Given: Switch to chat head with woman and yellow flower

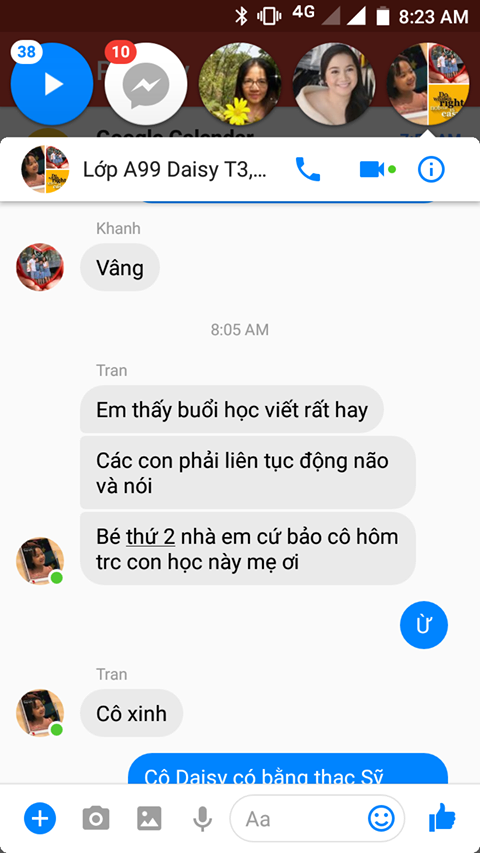Looking at the screenshot, I should [x=240, y=84].
